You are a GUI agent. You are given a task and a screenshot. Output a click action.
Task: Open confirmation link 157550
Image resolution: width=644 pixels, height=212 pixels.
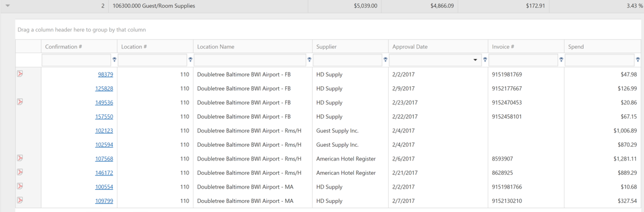coord(104,117)
